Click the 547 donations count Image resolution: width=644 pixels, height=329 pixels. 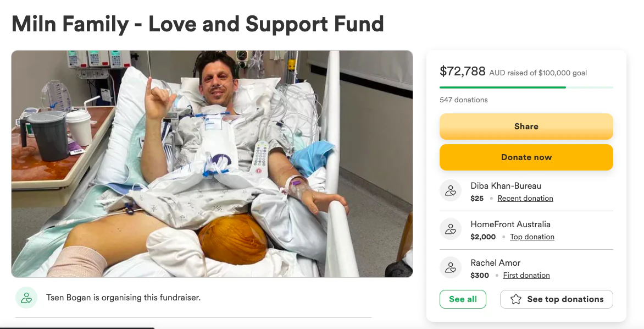[464, 100]
